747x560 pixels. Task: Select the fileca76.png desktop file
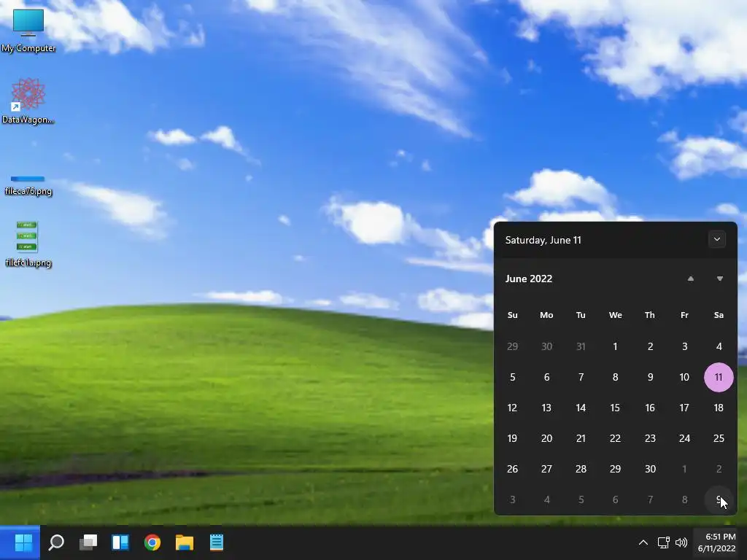(28, 186)
